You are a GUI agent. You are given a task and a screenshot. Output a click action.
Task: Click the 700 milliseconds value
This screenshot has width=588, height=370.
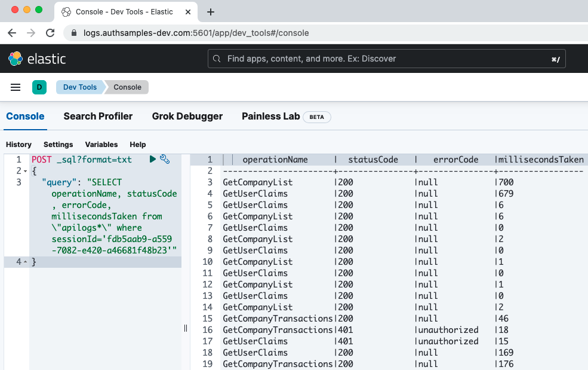pyautogui.click(x=506, y=182)
